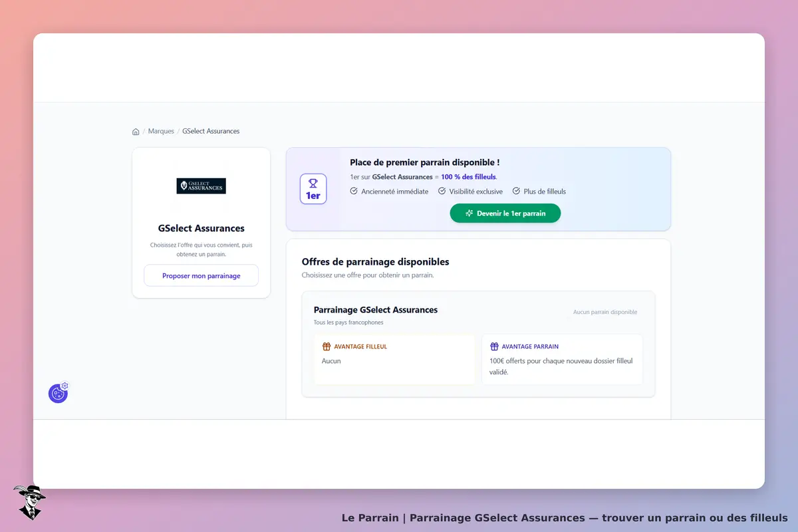Click checkmark icon beside Visibilité exclusive

(442, 191)
